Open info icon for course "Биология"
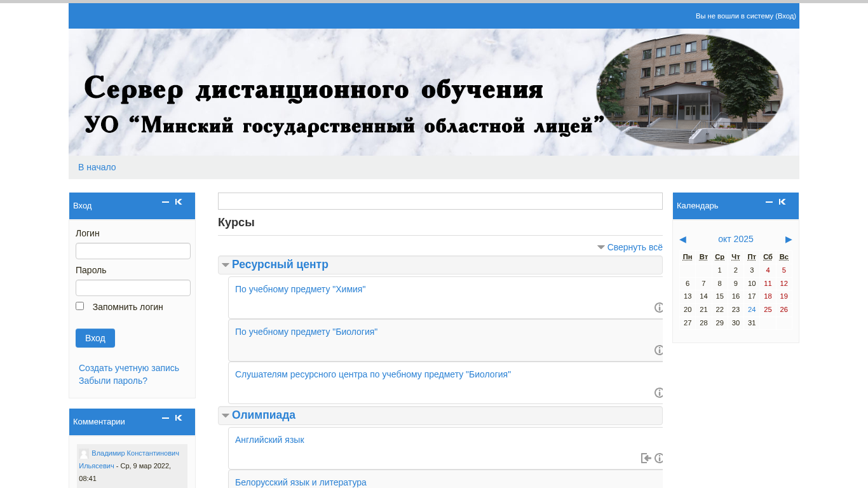 (659, 350)
